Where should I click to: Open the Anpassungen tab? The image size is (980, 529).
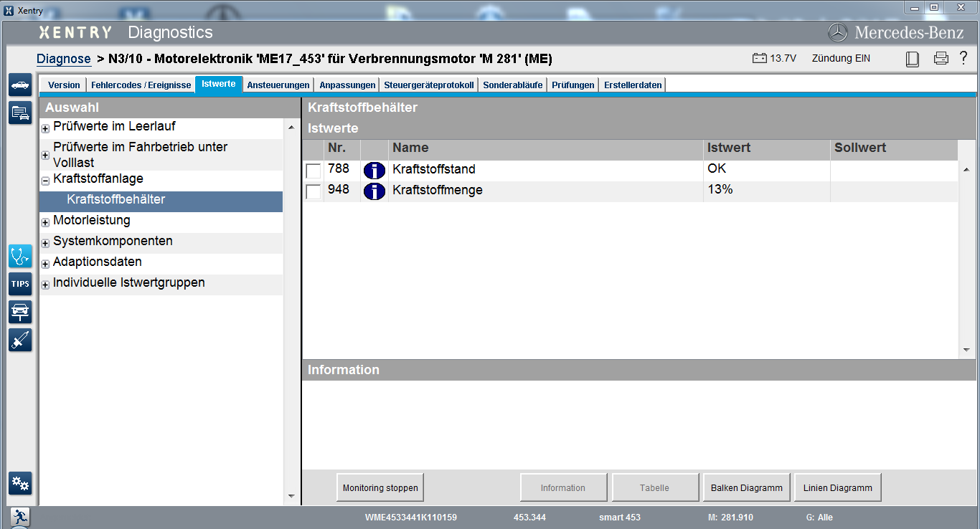click(347, 85)
